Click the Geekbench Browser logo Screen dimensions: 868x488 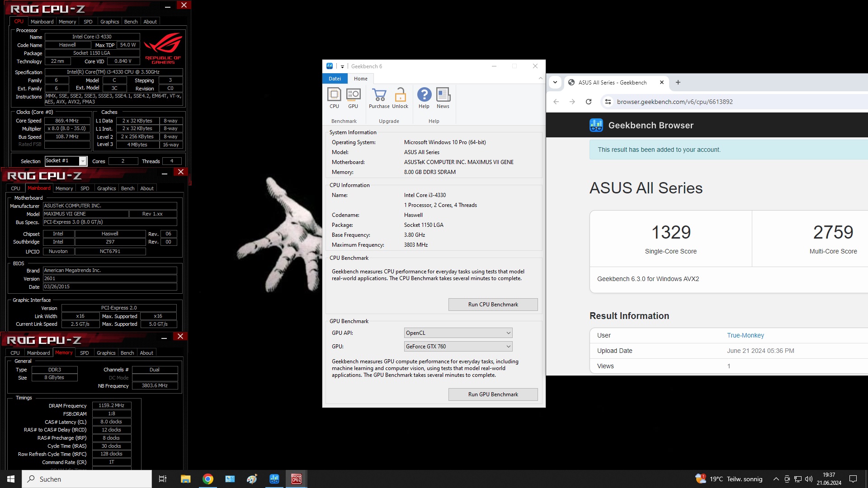(596, 125)
